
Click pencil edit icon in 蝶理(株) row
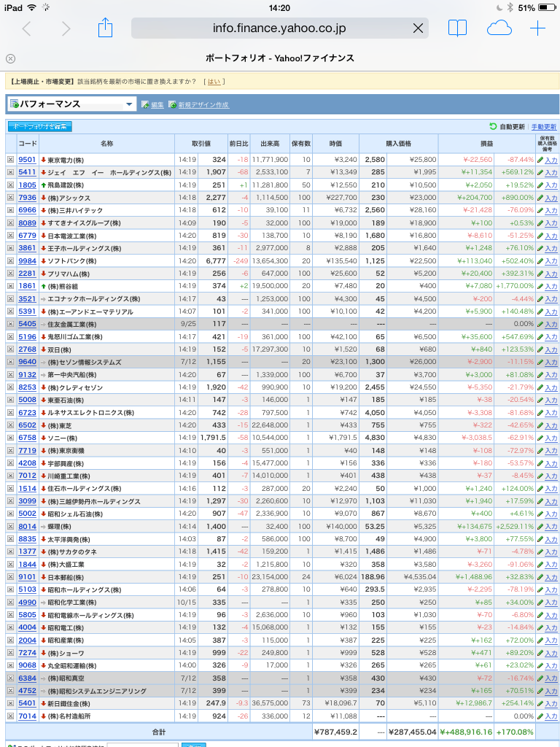540,526
